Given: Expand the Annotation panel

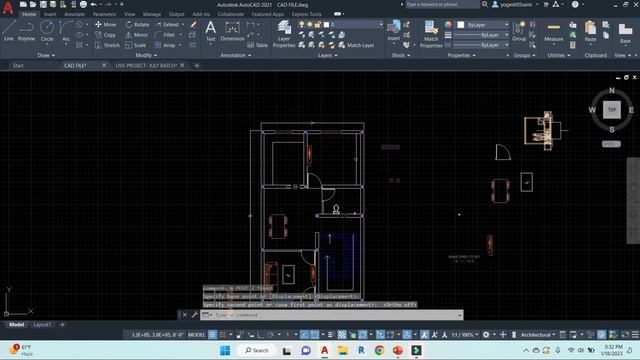Looking at the screenshot, I should click(x=236, y=55).
